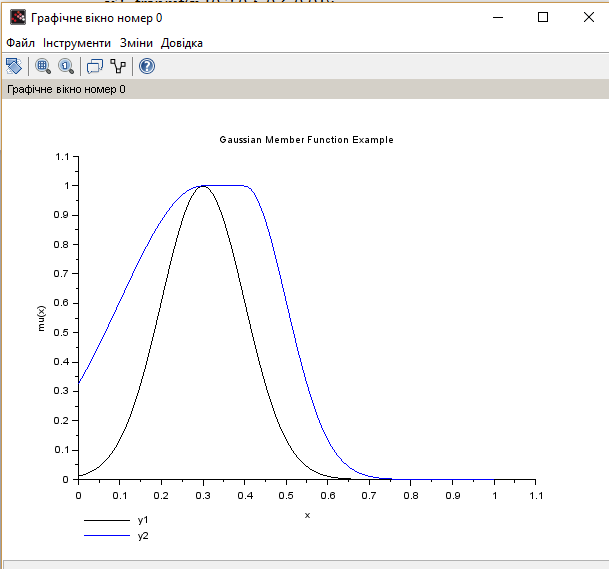609x569 pixels.
Task: Click the info bar text 'Графічне вікно номер 0'
Action: pos(67,89)
